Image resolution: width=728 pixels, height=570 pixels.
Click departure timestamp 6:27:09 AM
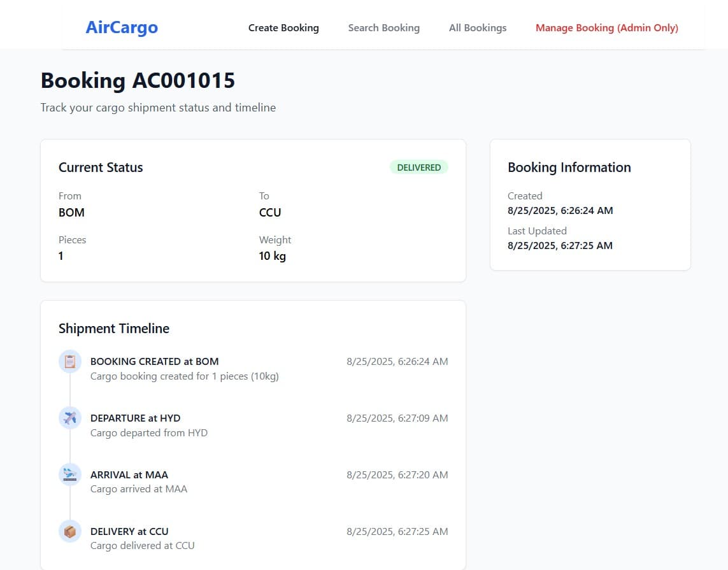397,418
